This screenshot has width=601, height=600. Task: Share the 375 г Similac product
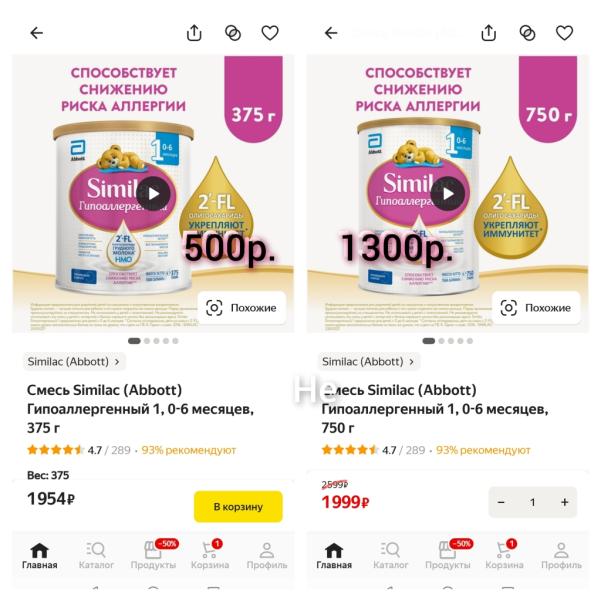[x=194, y=33]
